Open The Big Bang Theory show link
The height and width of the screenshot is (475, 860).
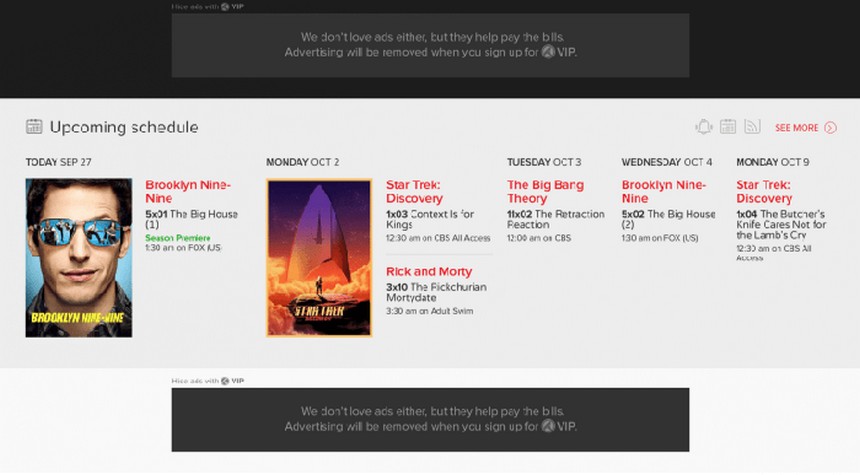[x=545, y=191]
